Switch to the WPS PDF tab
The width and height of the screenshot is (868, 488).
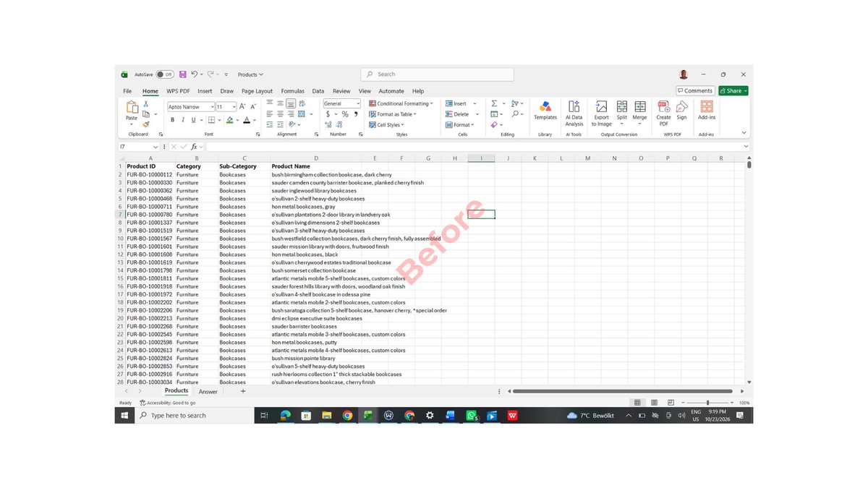click(x=178, y=91)
